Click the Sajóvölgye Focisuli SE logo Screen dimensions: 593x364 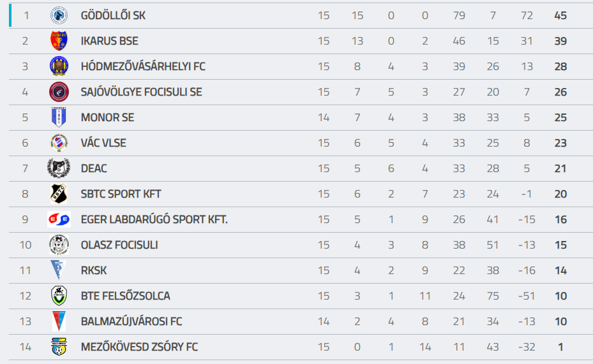pyautogui.click(x=59, y=92)
